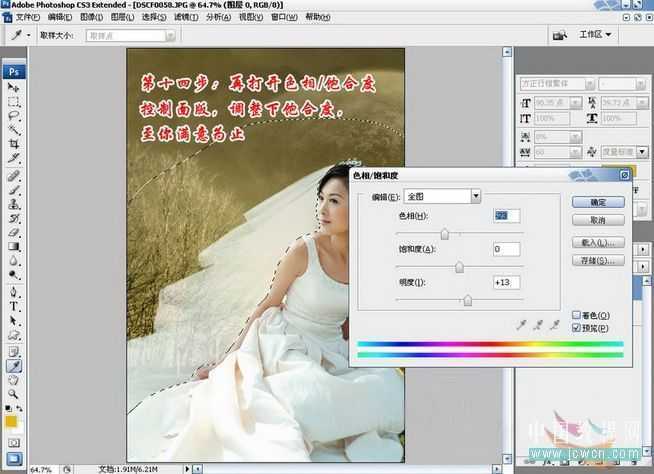Select the Gradient tool
Image resolution: width=654 pixels, height=474 pixels.
click(13, 246)
